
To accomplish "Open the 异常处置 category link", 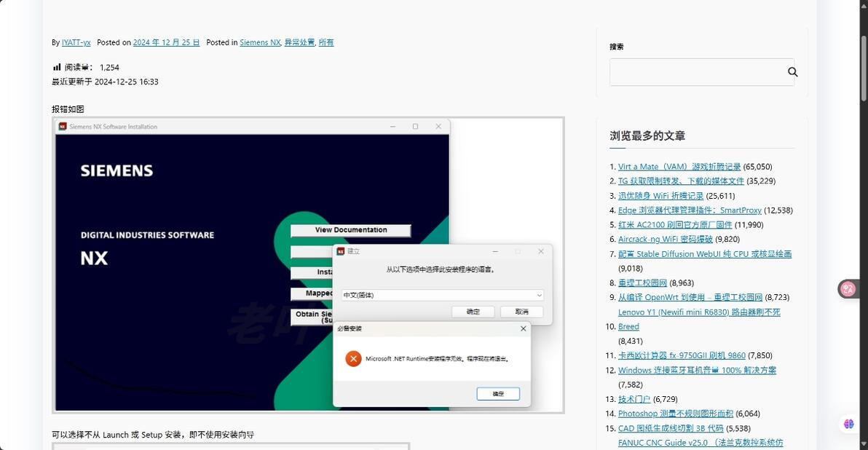I will [x=299, y=42].
